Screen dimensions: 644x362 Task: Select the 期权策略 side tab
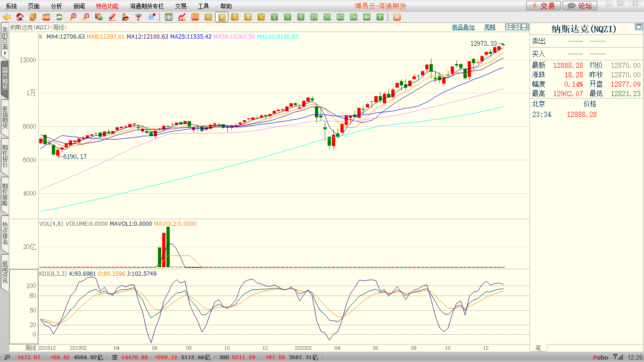5,195
